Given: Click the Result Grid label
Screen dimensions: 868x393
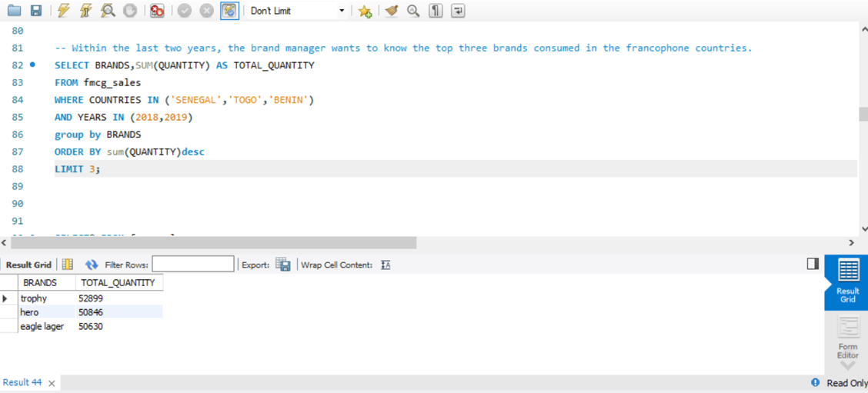Looking at the screenshot, I should tap(28, 265).
